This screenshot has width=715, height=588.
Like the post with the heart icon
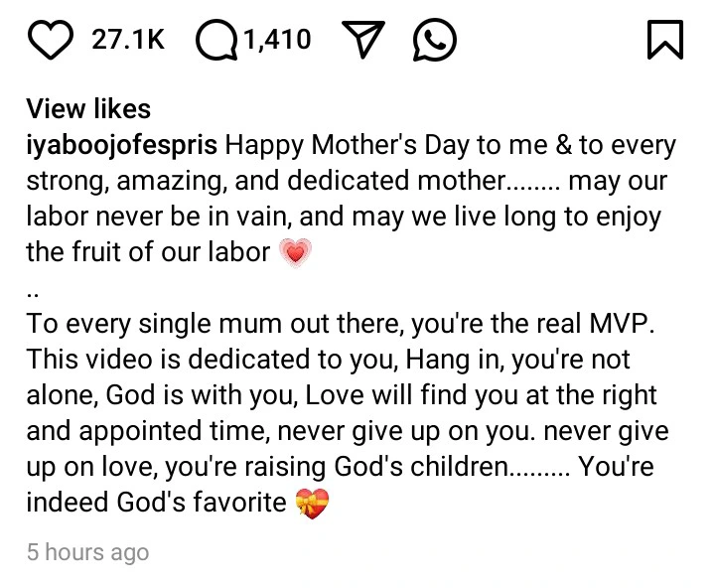coord(51,40)
